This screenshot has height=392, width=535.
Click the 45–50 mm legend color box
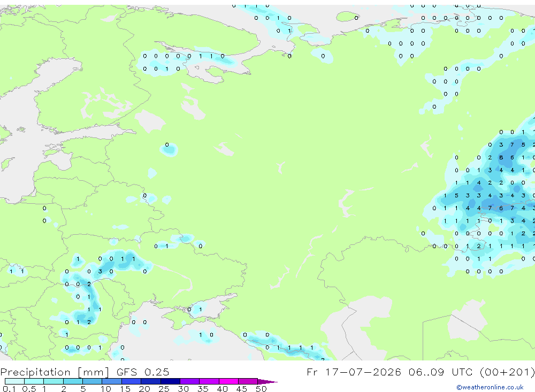point(248,381)
